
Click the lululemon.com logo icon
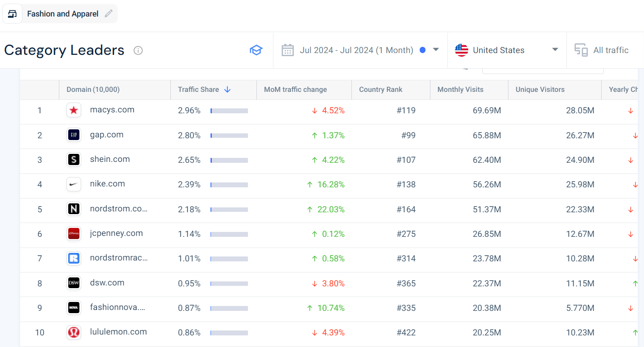[74, 332]
